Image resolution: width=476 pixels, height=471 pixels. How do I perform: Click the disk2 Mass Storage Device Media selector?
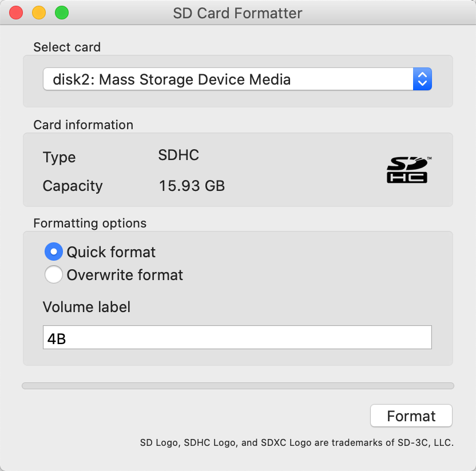click(237, 79)
